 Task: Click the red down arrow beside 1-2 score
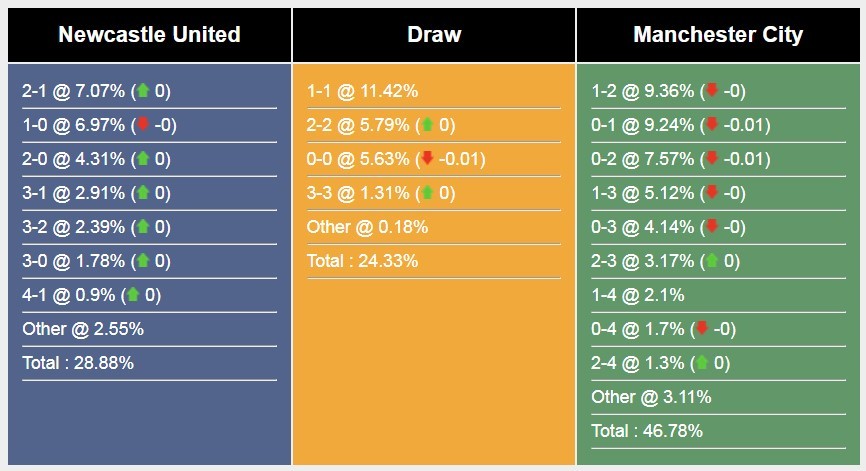click(x=712, y=91)
